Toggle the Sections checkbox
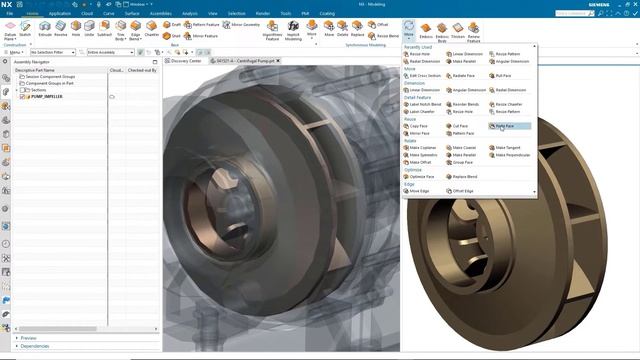 click(23, 90)
